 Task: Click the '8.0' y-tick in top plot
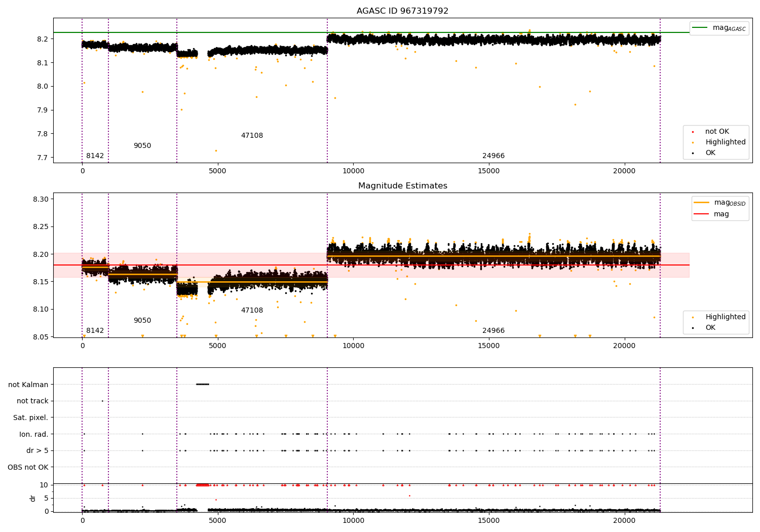[42, 87]
